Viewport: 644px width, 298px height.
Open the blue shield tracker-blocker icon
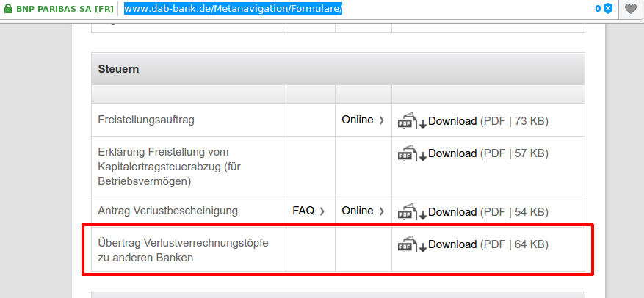607,9
